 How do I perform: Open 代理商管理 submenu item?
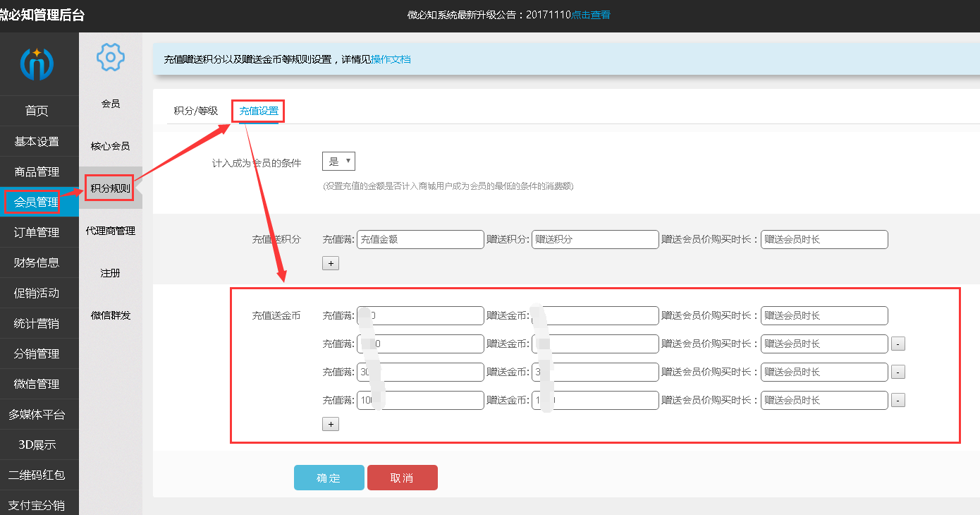coord(110,231)
